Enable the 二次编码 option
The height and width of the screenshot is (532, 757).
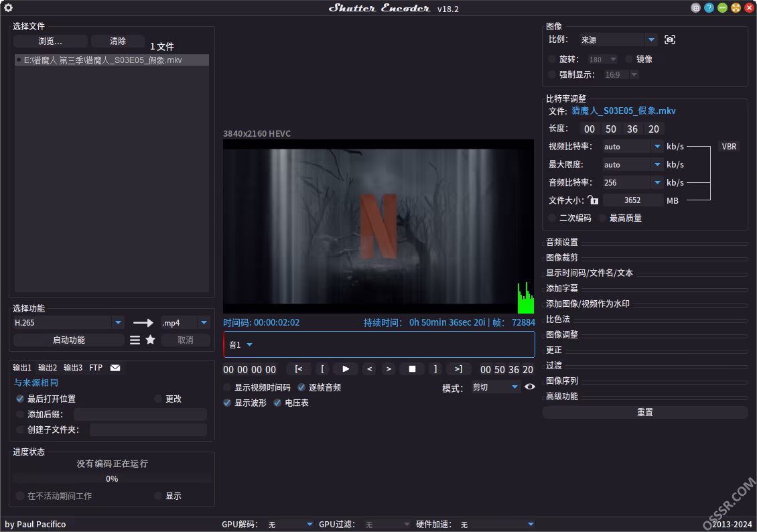(552, 218)
